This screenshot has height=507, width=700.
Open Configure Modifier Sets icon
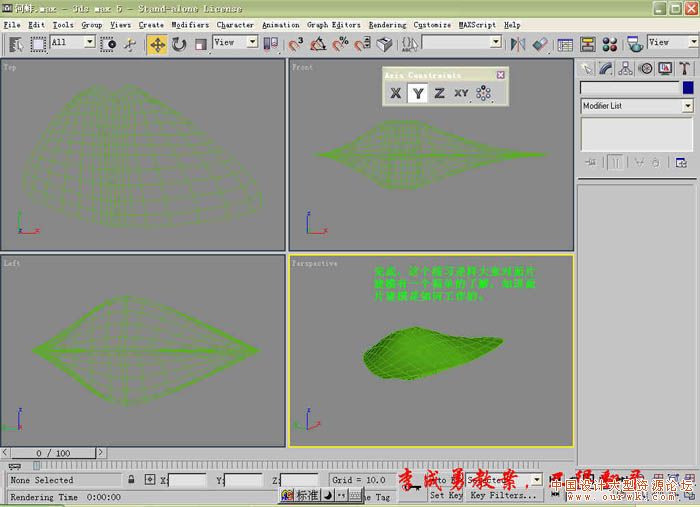click(681, 162)
